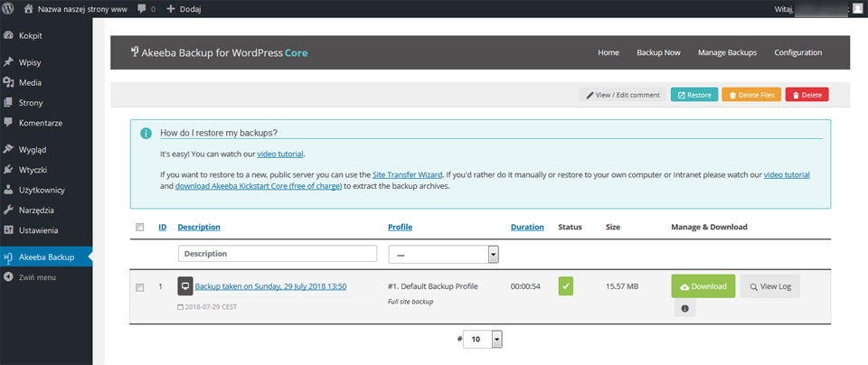
Task: Open 'Backup taken on Sunday, 29 July 2018' link
Action: pos(270,286)
